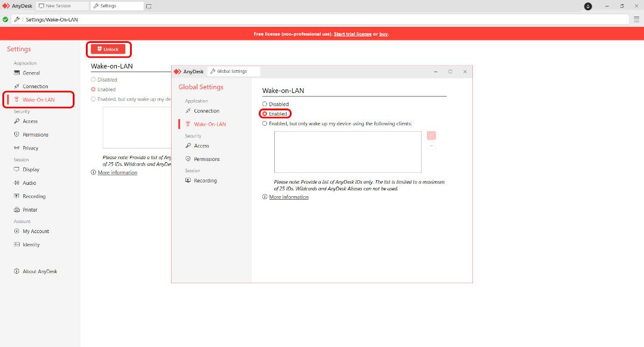
Task: Click the glasses icon beside Privacy
Action: coord(17,148)
